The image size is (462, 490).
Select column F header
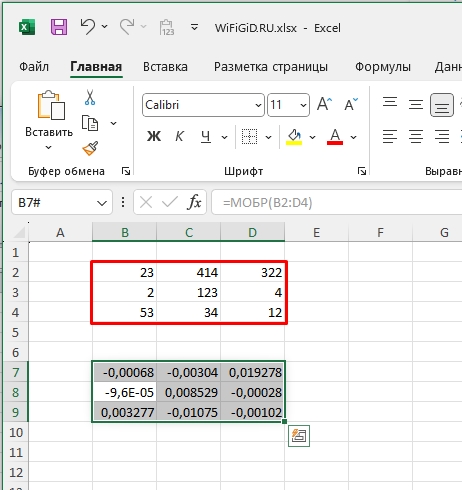coord(380,232)
